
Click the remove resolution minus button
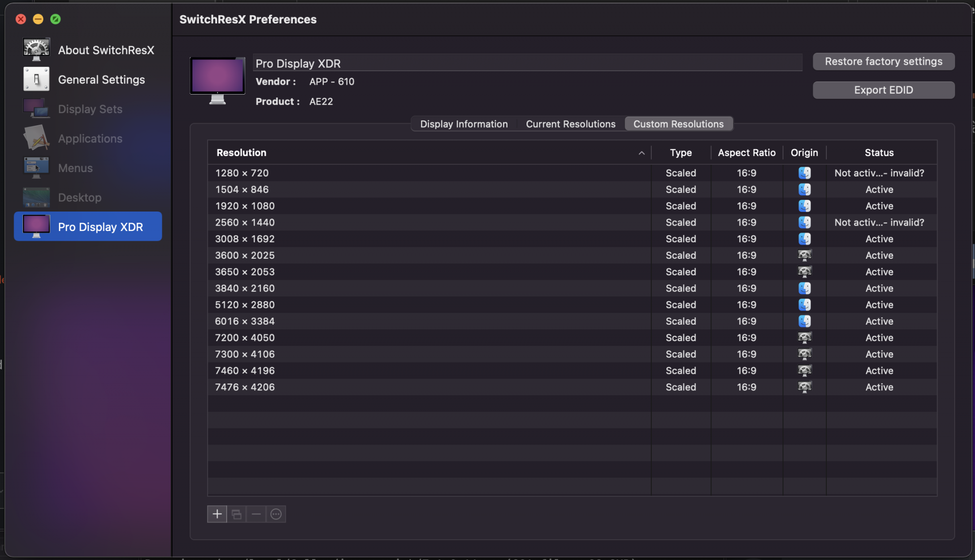point(256,514)
